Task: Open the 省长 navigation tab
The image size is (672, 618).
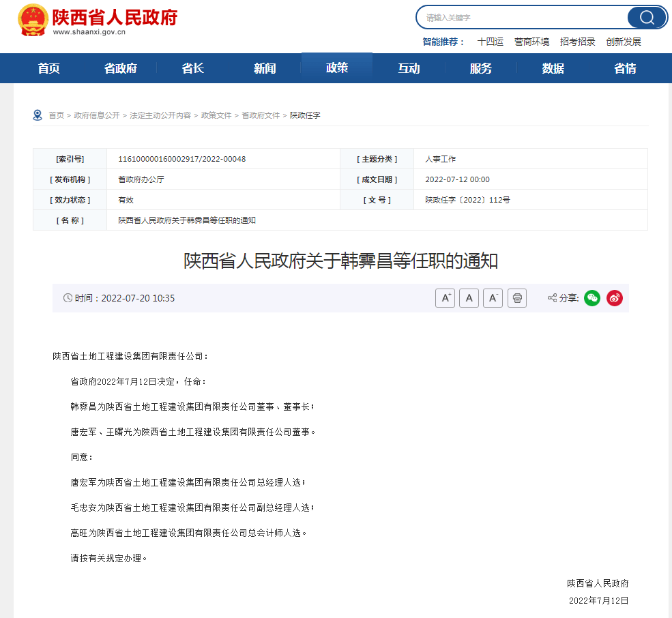Action: click(193, 68)
